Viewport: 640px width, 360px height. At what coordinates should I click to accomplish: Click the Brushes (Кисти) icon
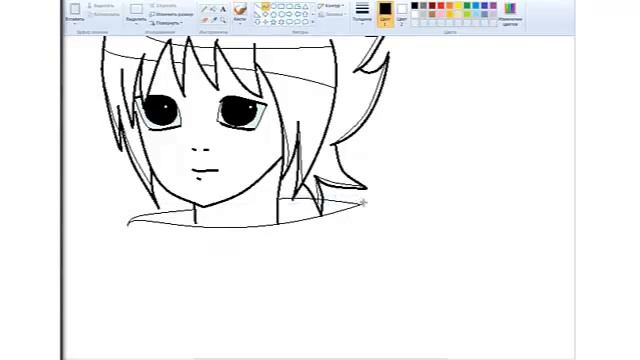click(x=240, y=9)
